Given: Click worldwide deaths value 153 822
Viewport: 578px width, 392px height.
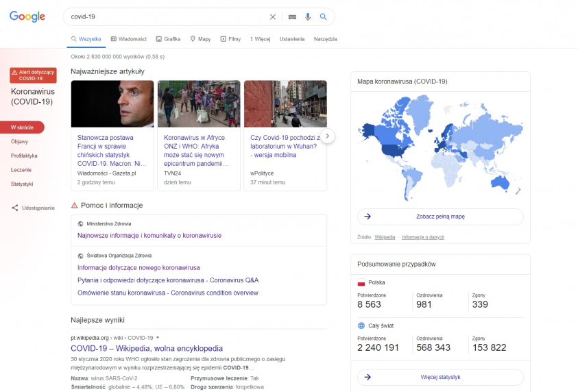Looking at the screenshot, I should pos(489,347).
